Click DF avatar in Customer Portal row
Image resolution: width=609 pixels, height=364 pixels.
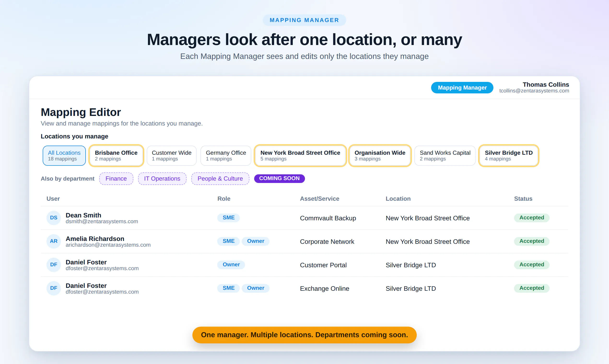click(53, 265)
